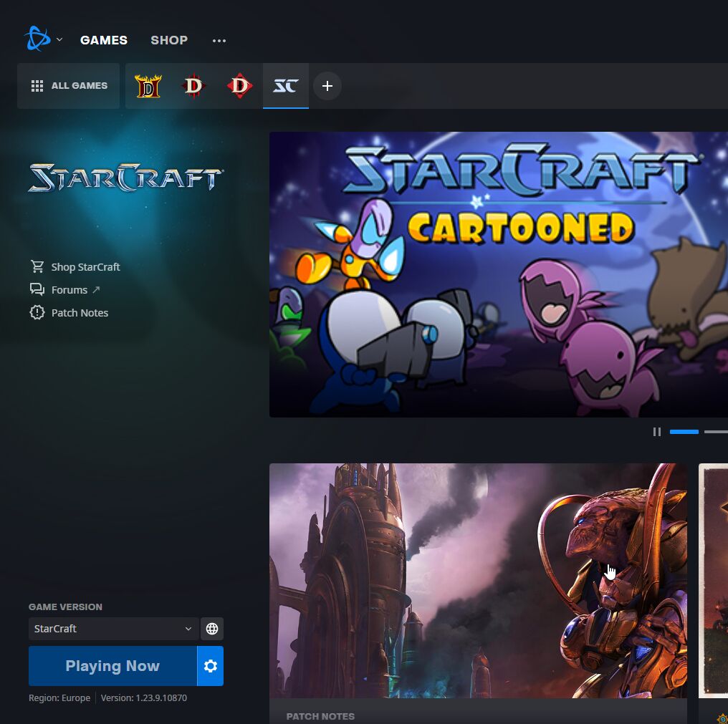Show ALL GAMES grid
728x724 pixels.
69,86
